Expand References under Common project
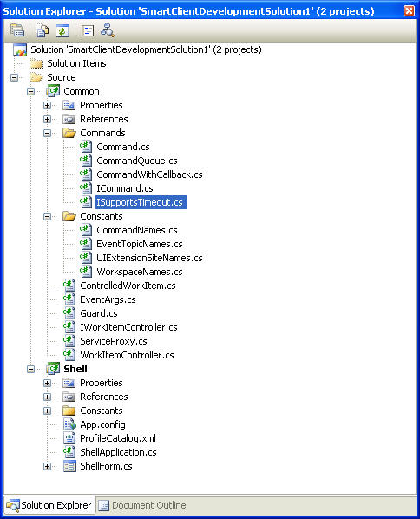This screenshot has width=420, height=519. pyautogui.click(x=48, y=119)
